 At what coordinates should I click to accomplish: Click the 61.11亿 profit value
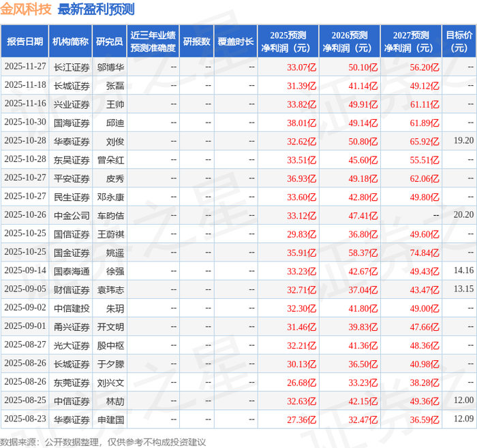point(425,104)
